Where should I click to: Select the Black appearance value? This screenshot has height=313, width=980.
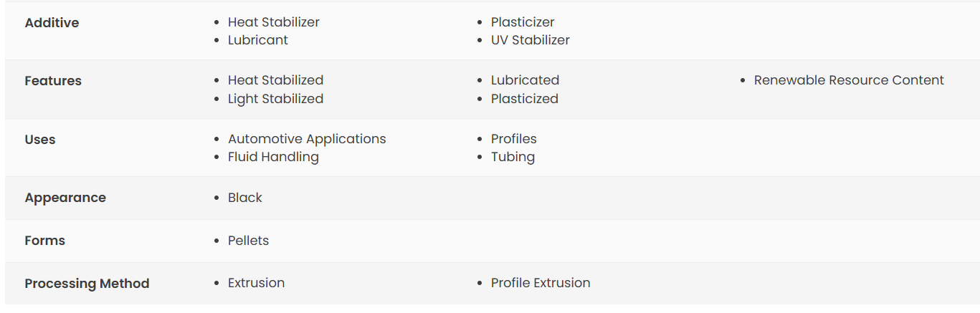click(245, 198)
